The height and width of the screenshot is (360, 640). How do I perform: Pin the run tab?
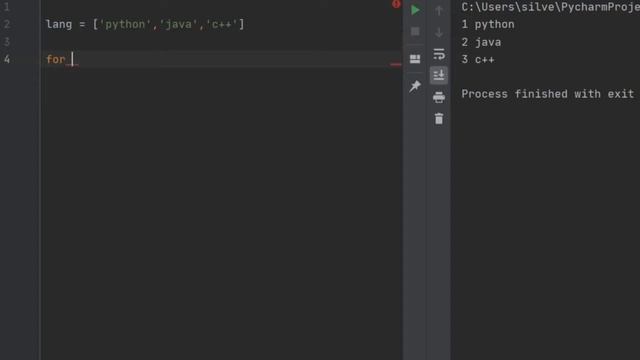pyautogui.click(x=415, y=86)
